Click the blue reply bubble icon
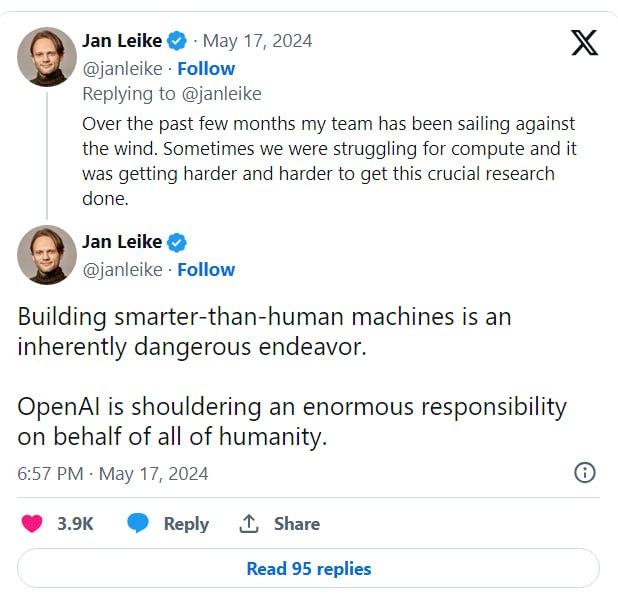This screenshot has width=618, height=599. 138,523
